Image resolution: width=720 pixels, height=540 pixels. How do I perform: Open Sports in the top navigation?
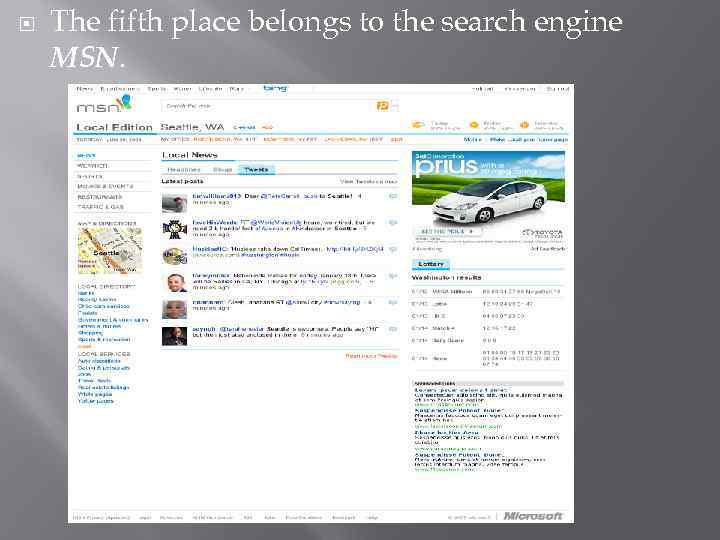pyautogui.click(x=157, y=89)
